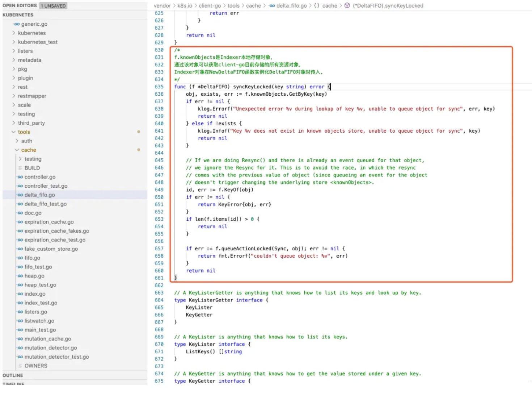Click line number 635 in gutter
The height and width of the screenshot is (400, 532).
pos(159,87)
